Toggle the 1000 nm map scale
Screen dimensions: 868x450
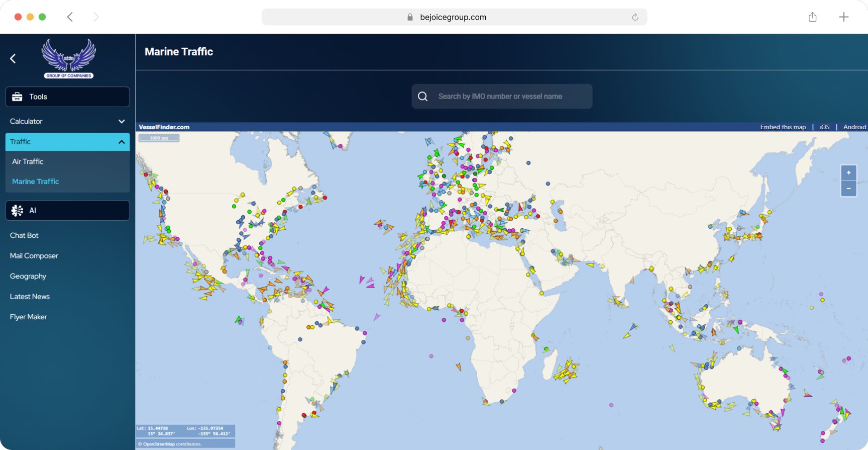(159, 138)
